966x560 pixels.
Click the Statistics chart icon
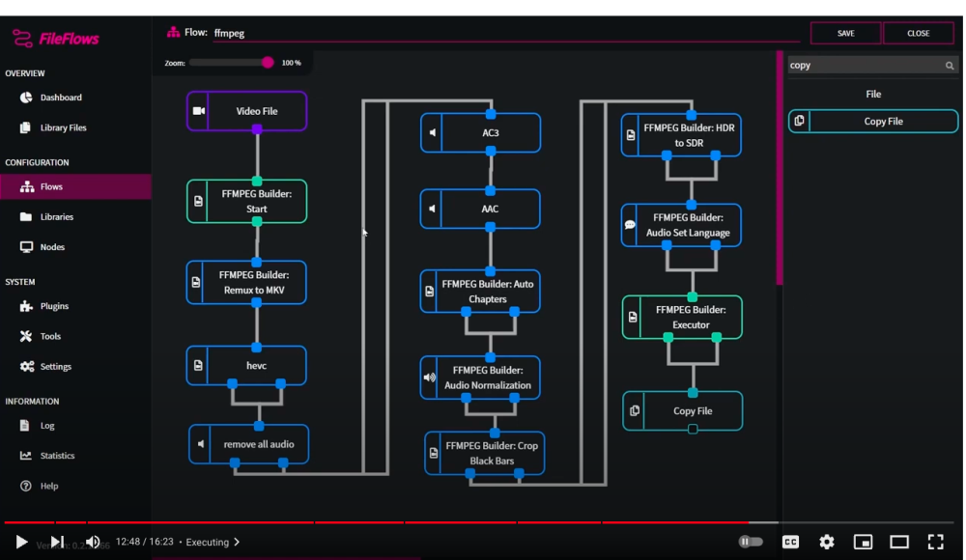pyautogui.click(x=25, y=456)
